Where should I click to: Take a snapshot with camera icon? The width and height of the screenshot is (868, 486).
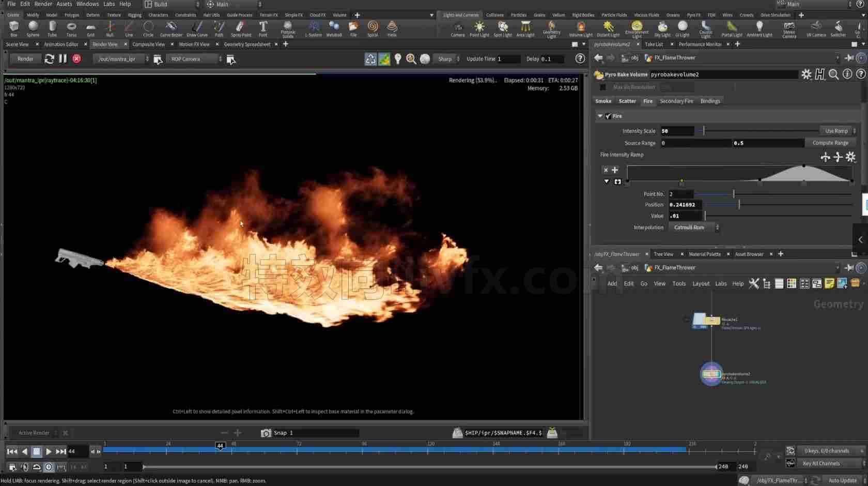point(266,433)
